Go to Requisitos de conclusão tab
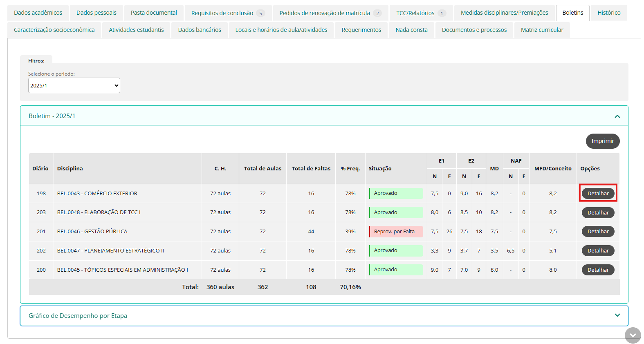 coord(228,13)
